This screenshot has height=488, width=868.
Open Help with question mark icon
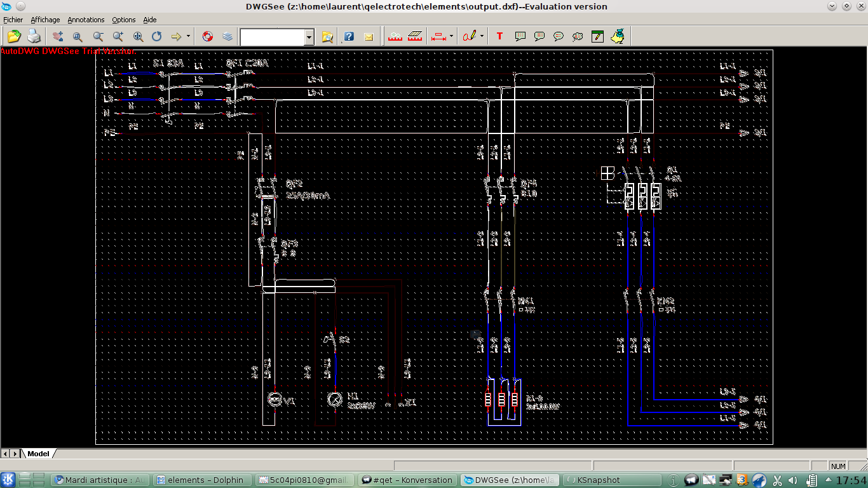click(x=348, y=36)
